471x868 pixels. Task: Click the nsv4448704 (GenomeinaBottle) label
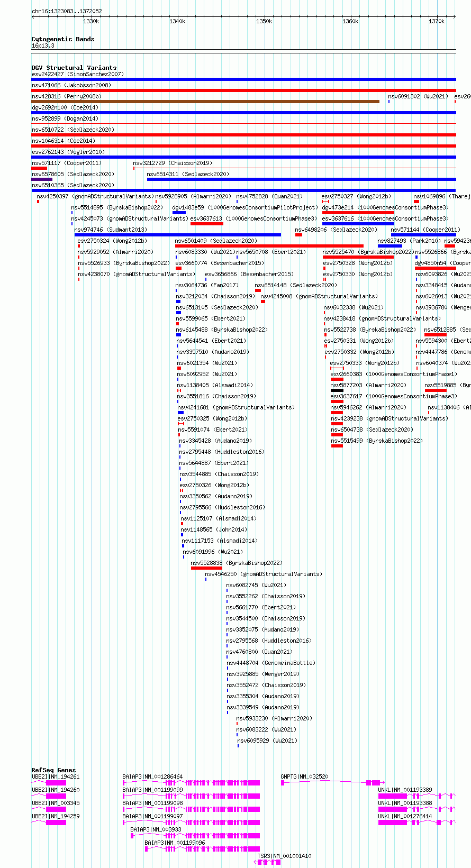(x=271, y=663)
